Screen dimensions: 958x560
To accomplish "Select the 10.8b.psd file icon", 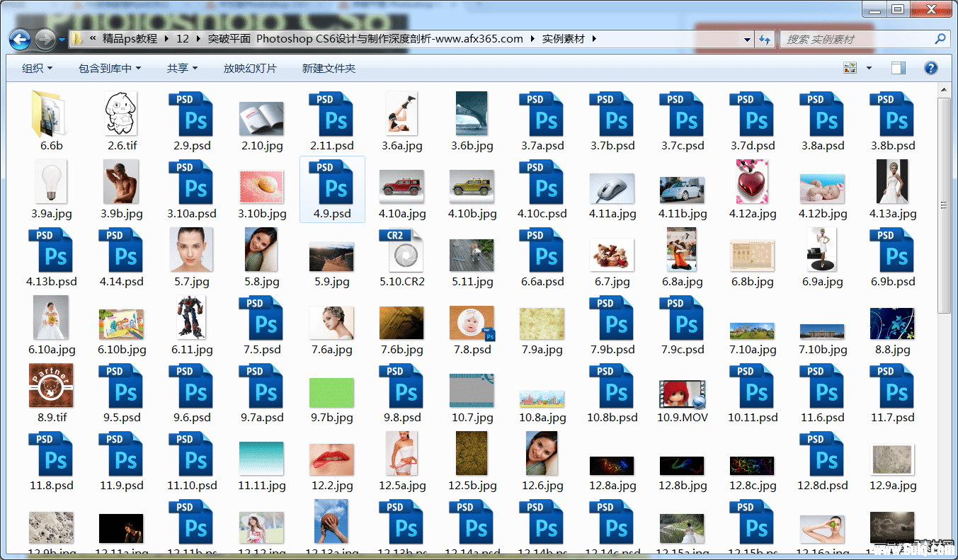I will click(612, 387).
